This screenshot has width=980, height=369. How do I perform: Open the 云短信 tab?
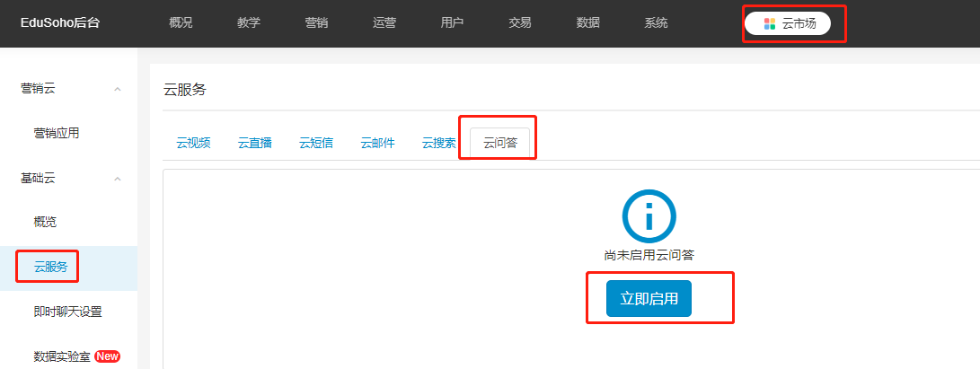point(316,143)
